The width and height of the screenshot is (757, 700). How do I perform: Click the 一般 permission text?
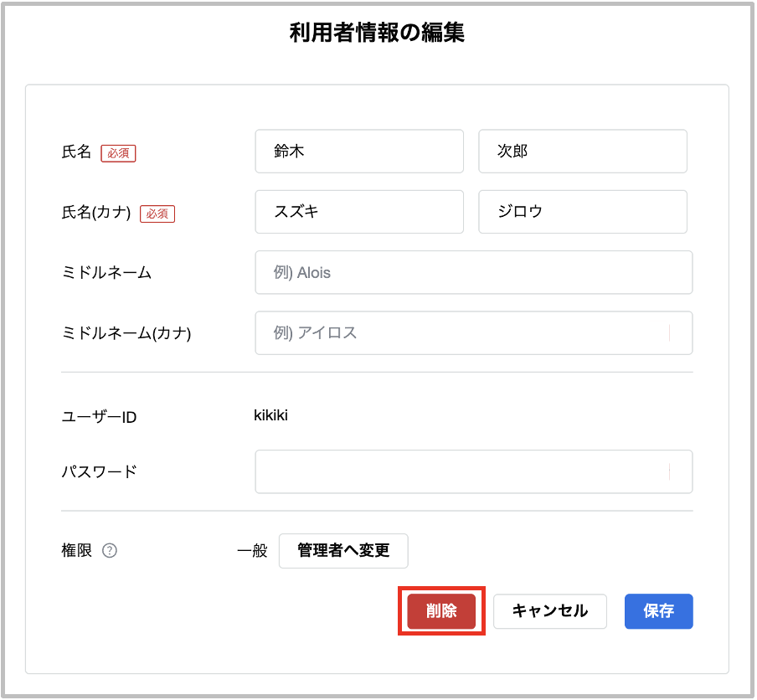[254, 551]
